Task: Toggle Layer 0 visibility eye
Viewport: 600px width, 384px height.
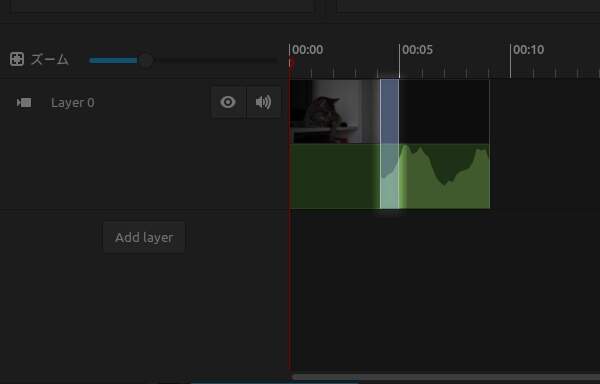Action: (x=228, y=102)
